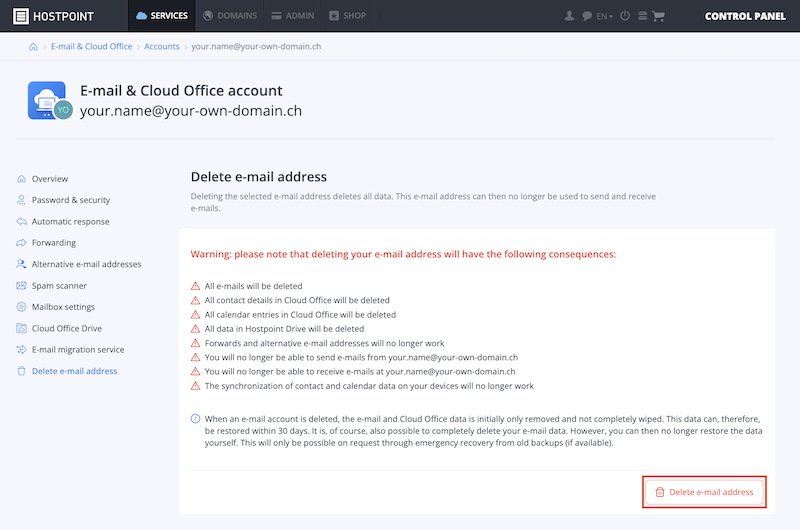Click the Cloud Office account avatar icon
This screenshot has width=800, height=530.
pyautogui.click(x=49, y=100)
